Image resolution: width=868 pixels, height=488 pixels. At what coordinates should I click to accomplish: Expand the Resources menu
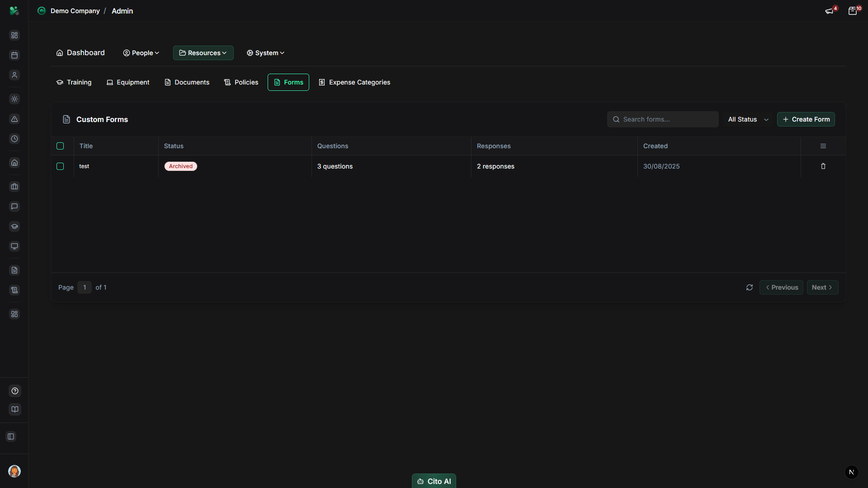click(203, 53)
